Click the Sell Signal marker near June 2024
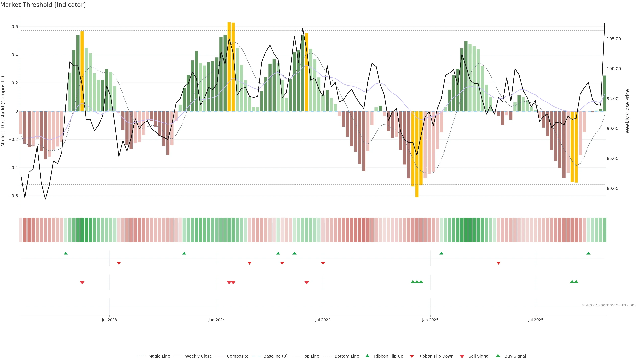Image resolution: width=644 pixels, height=362 pixels. pyautogui.click(x=307, y=283)
